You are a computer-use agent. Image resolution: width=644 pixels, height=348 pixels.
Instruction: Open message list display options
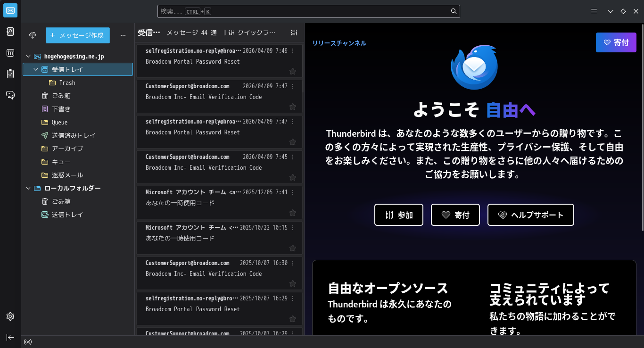click(x=294, y=33)
